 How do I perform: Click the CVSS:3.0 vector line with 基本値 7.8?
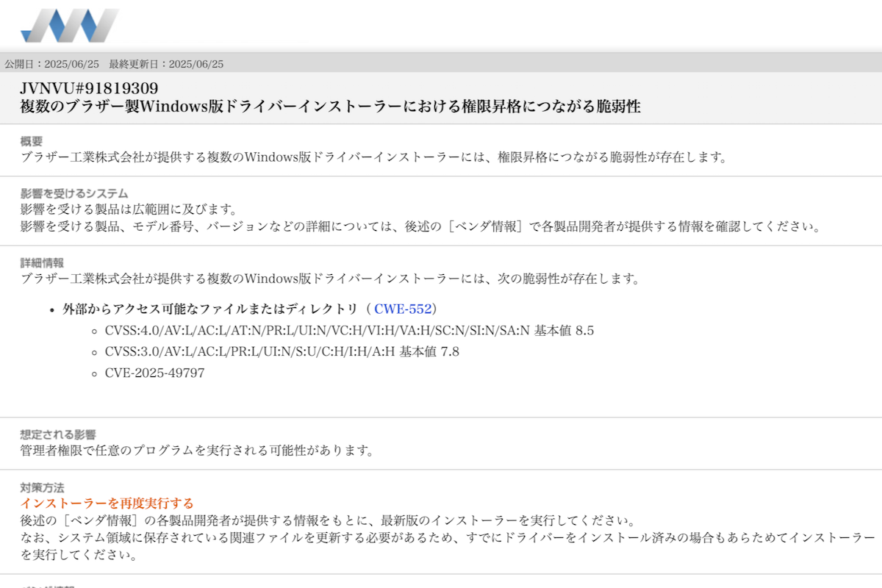point(282,352)
